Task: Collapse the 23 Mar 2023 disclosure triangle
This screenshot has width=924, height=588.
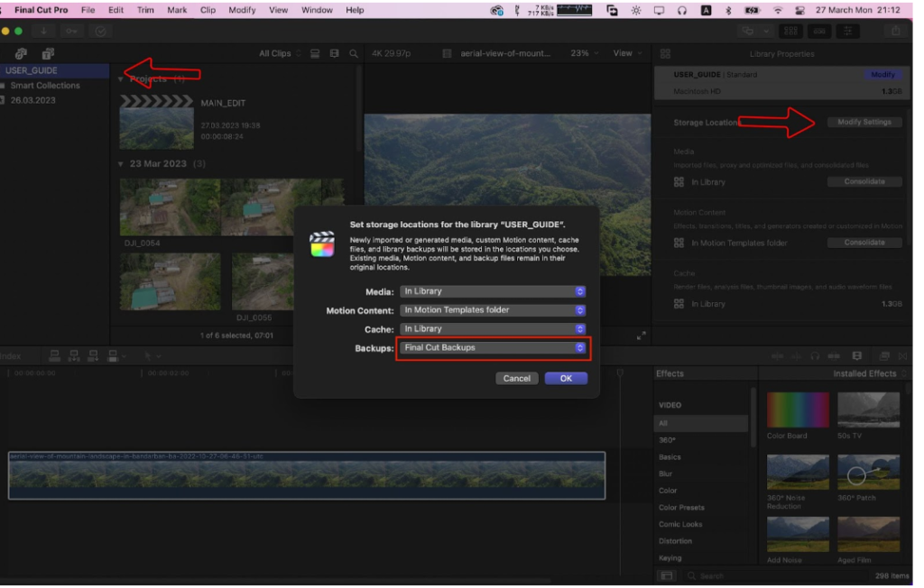Action: [x=121, y=164]
